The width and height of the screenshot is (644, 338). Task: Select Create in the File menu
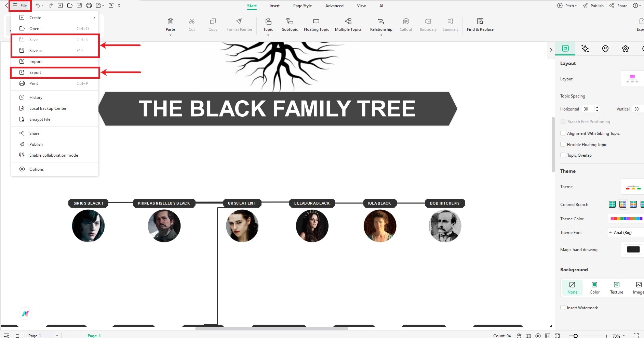tap(55, 18)
